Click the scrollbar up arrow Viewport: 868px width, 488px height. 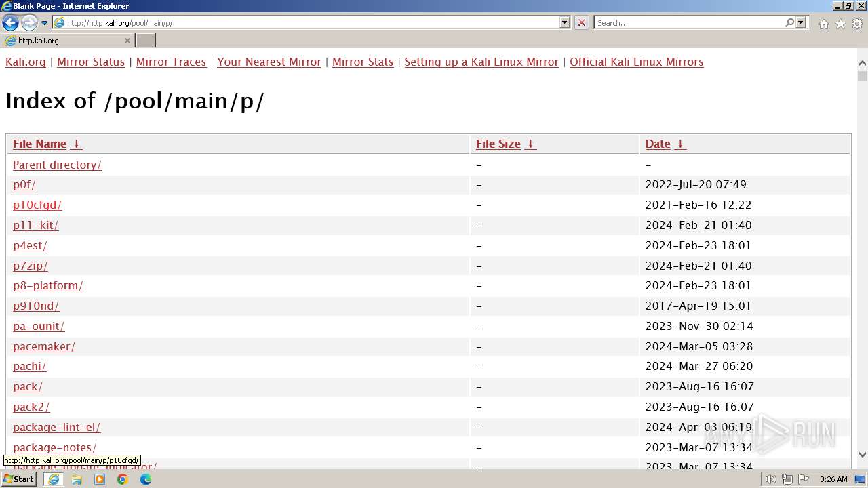click(862, 63)
